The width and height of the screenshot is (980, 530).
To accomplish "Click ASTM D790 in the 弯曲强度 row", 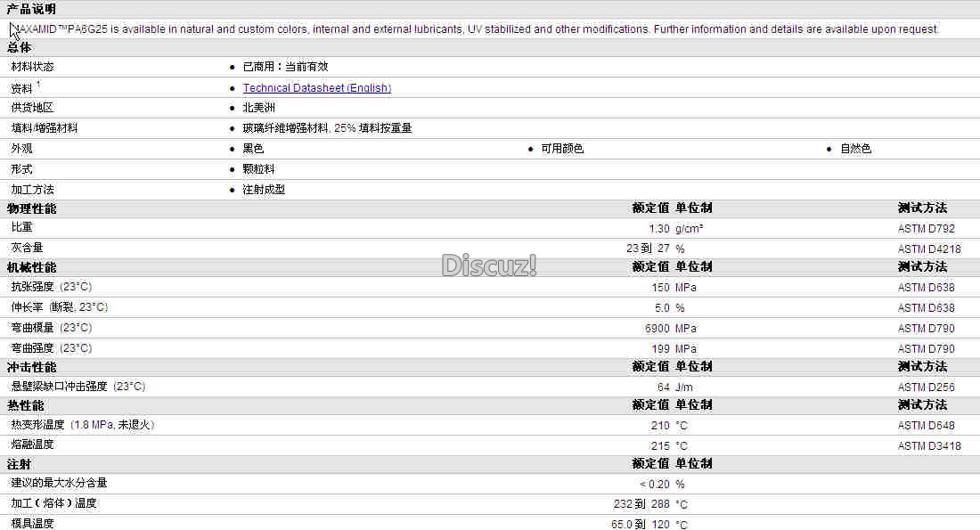I will point(927,349).
